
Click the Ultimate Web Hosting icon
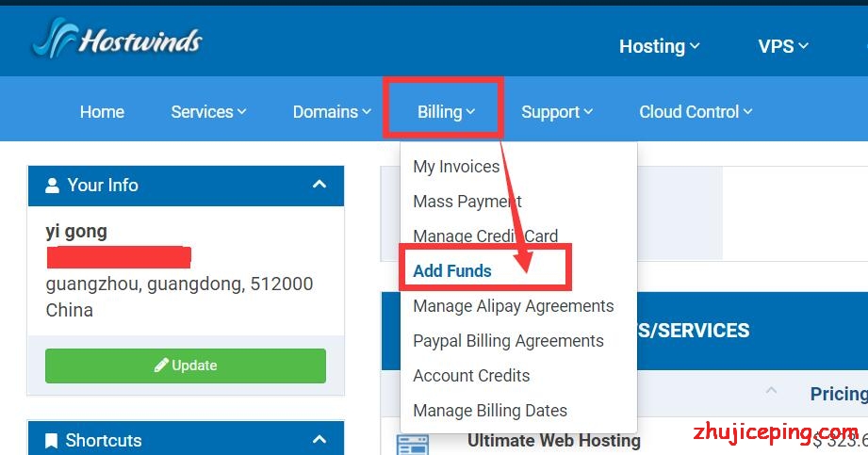pyautogui.click(x=413, y=445)
